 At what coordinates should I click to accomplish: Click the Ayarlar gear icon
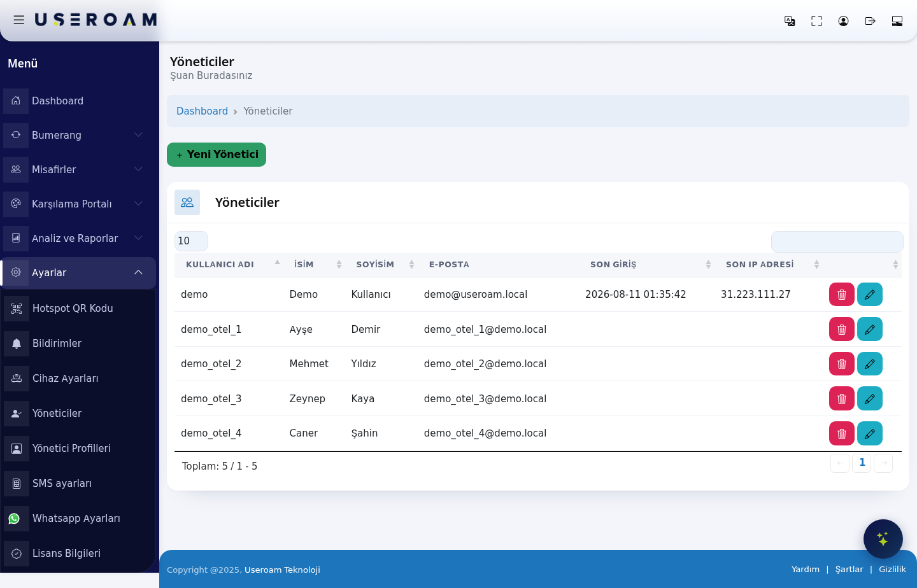pos(16,272)
